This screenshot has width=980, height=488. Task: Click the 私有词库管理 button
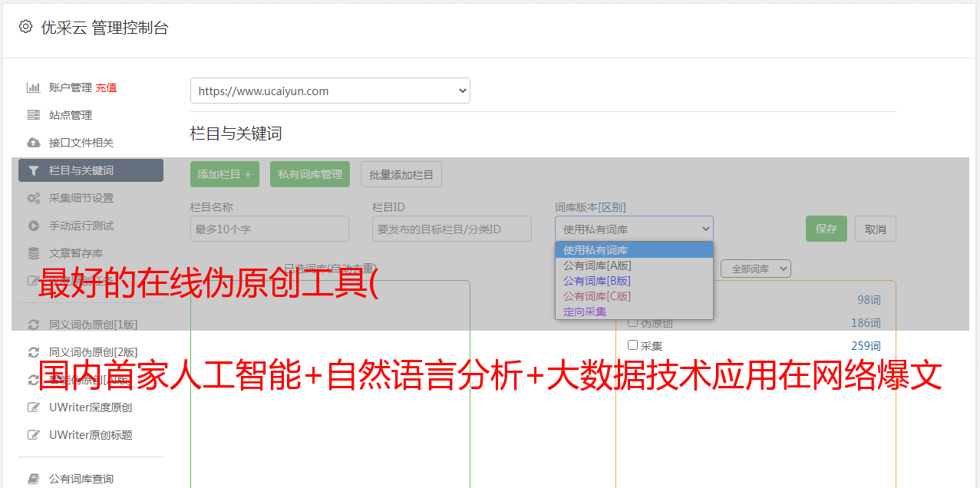[310, 174]
